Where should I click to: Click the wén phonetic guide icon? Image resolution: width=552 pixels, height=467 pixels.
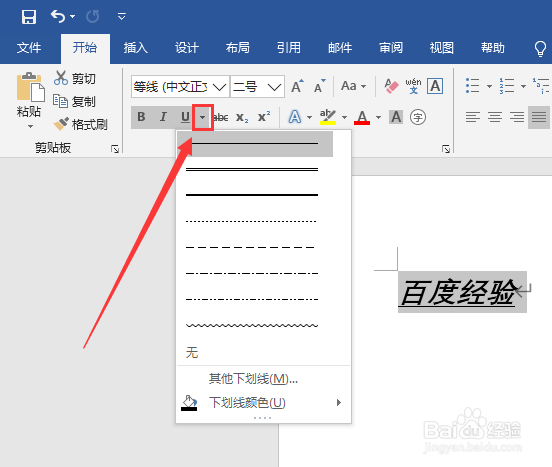click(413, 86)
